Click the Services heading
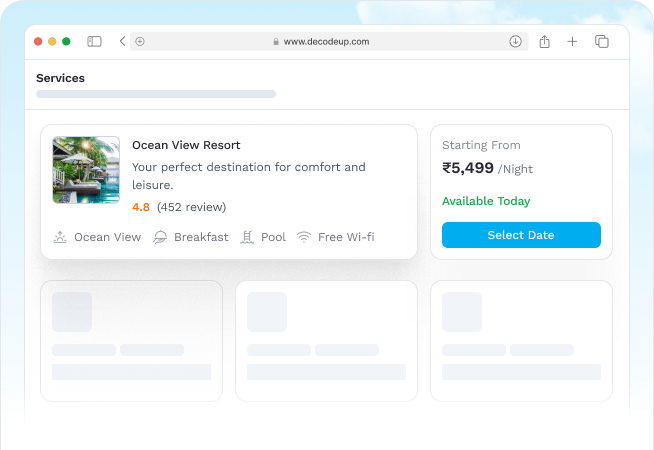This screenshot has height=450, width=654. 60,78
